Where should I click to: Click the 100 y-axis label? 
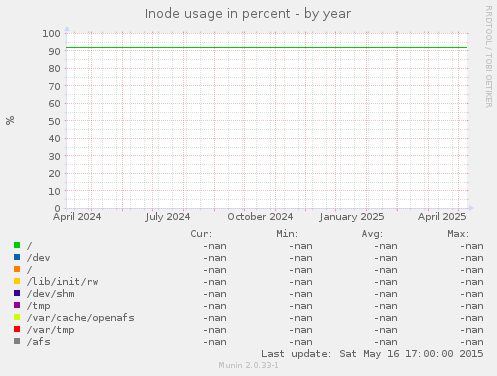coord(51,33)
